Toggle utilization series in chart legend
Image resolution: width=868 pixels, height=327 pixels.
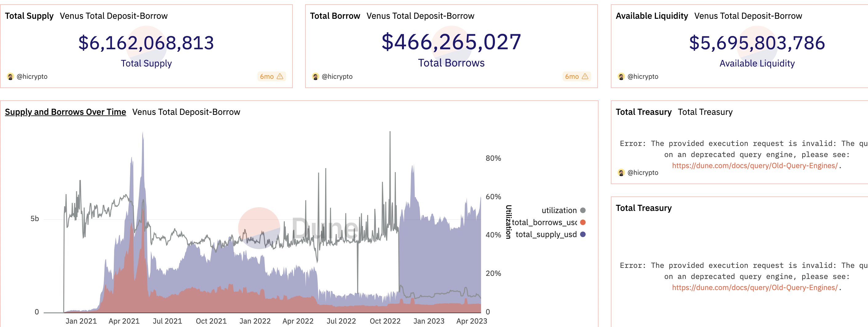pyautogui.click(x=563, y=211)
